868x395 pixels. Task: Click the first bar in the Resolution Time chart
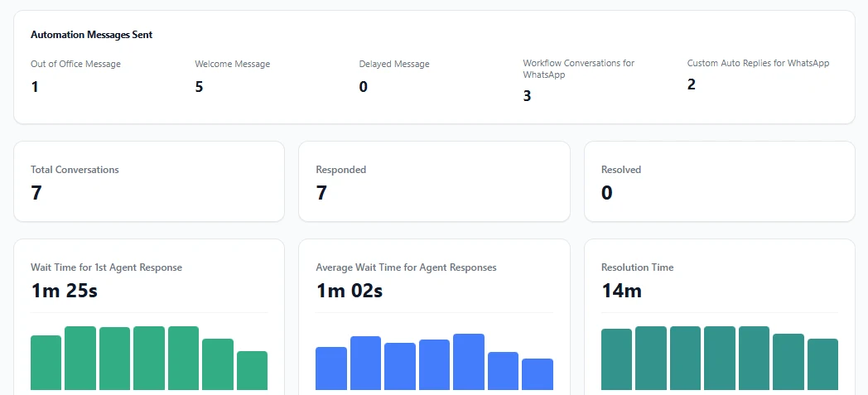click(x=617, y=359)
